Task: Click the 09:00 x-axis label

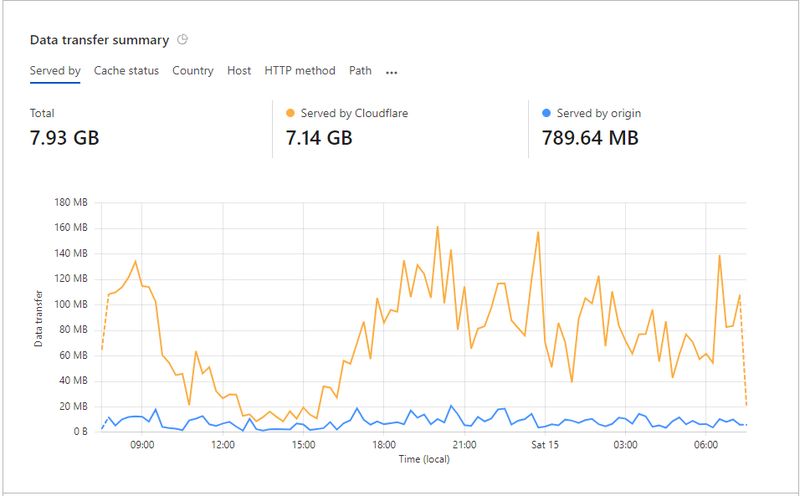Action: pyautogui.click(x=142, y=444)
